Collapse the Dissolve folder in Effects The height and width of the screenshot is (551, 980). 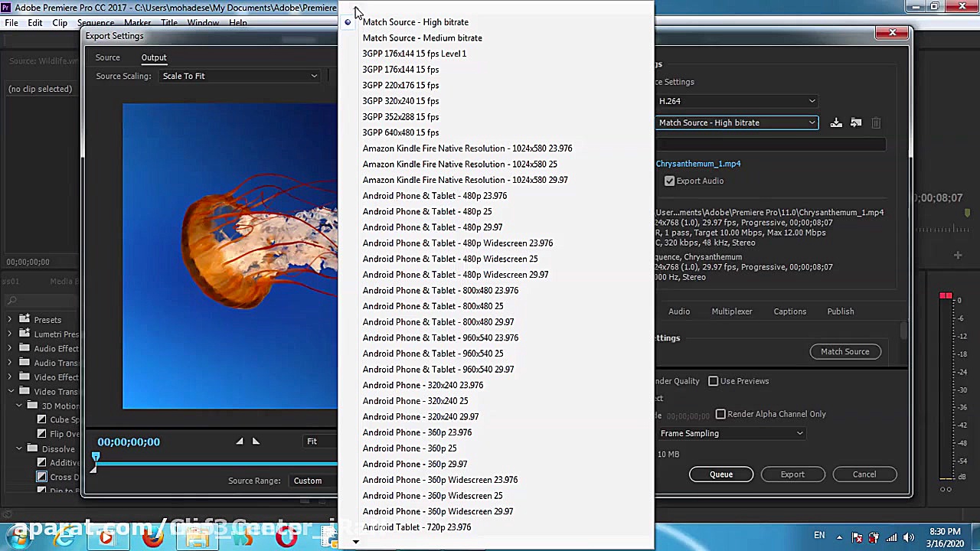19,448
